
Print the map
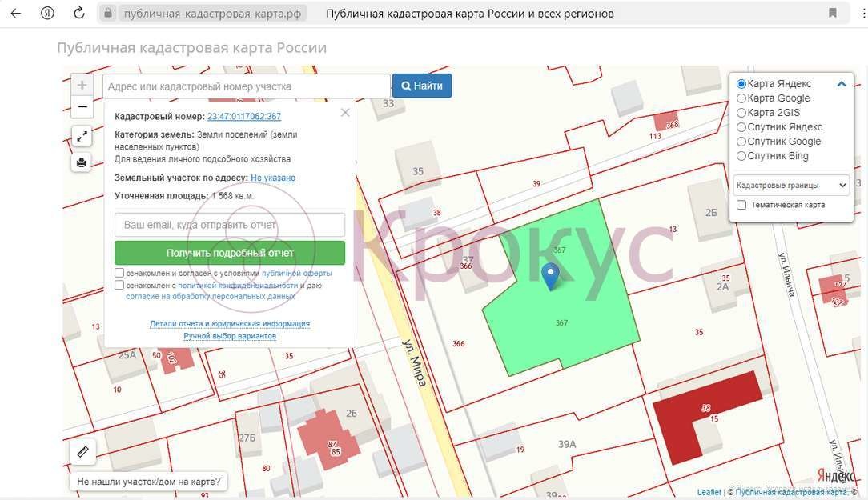[x=82, y=162]
